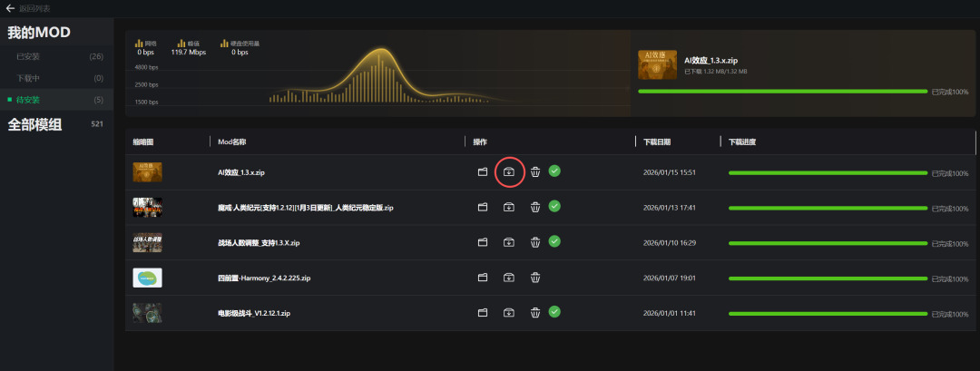Click green checkmark on 战场人数调整 row
The width and height of the screenshot is (980, 371).
tap(554, 241)
